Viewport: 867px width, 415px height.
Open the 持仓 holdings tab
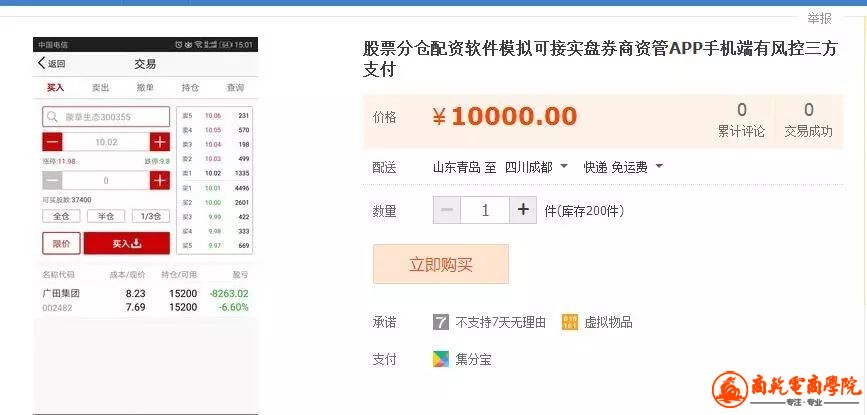point(190,88)
